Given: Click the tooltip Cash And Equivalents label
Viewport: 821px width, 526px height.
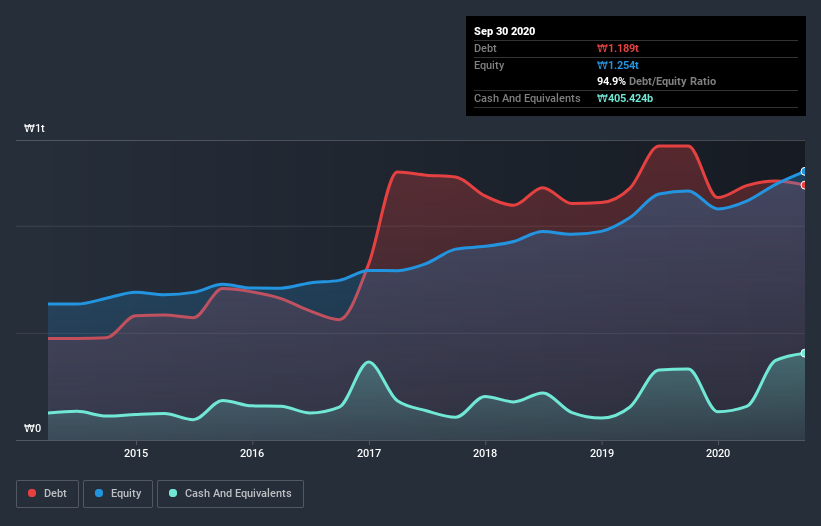Looking at the screenshot, I should coord(527,98).
